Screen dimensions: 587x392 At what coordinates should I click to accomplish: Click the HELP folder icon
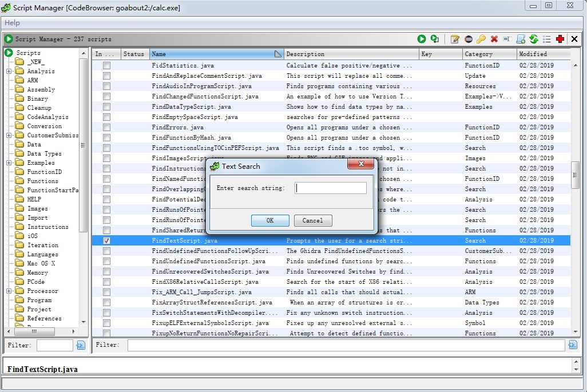point(19,199)
